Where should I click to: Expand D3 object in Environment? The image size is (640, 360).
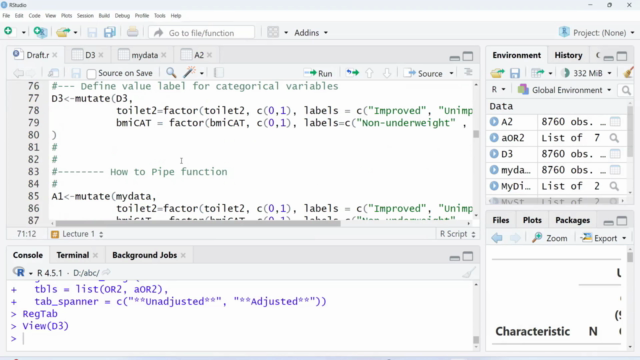click(x=494, y=154)
